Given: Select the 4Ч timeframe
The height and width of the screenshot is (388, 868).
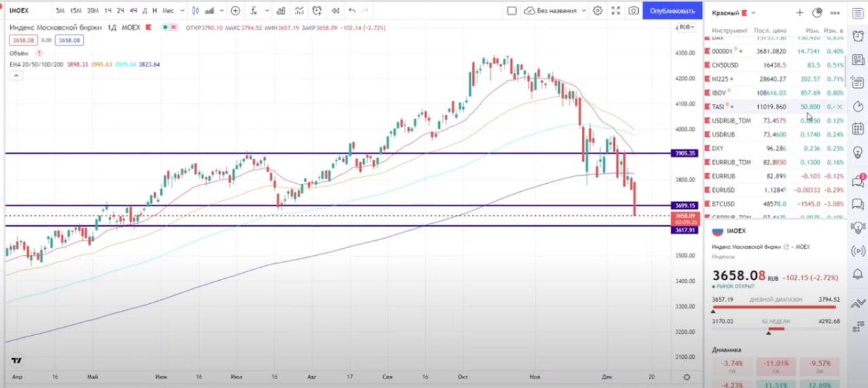Looking at the screenshot, I should point(134,11).
